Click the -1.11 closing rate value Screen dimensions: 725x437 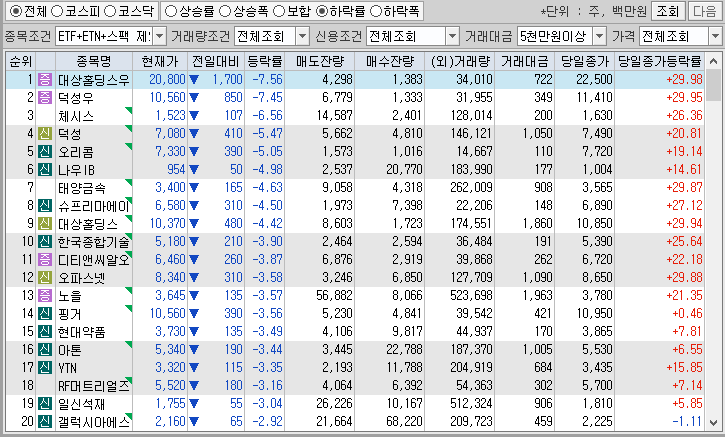pyautogui.click(x=687, y=422)
